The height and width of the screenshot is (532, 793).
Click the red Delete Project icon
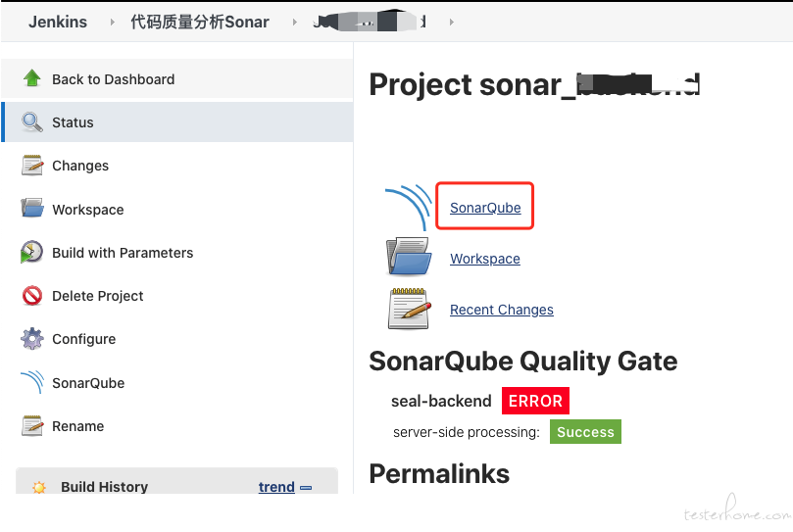click(32, 295)
